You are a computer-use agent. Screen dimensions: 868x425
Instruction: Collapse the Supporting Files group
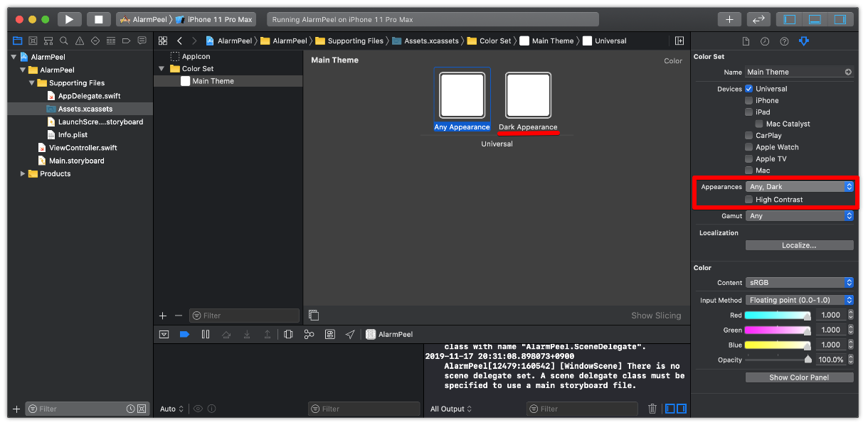pyautogui.click(x=32, y=83)
